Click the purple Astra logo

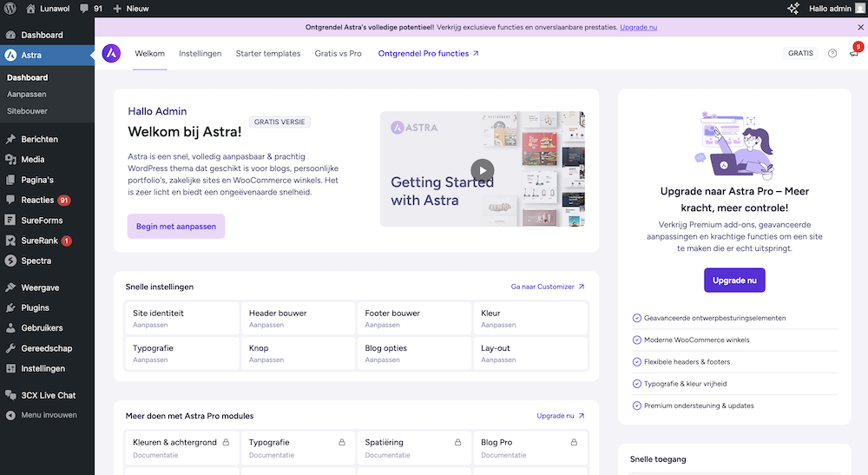[x=111, y=53]
